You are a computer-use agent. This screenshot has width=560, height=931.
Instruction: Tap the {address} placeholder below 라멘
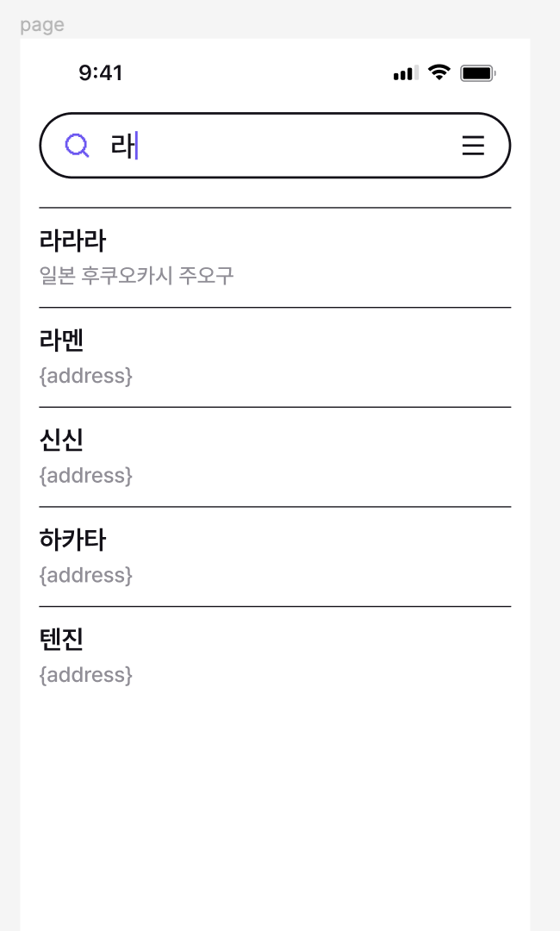(x=86, y=376)
